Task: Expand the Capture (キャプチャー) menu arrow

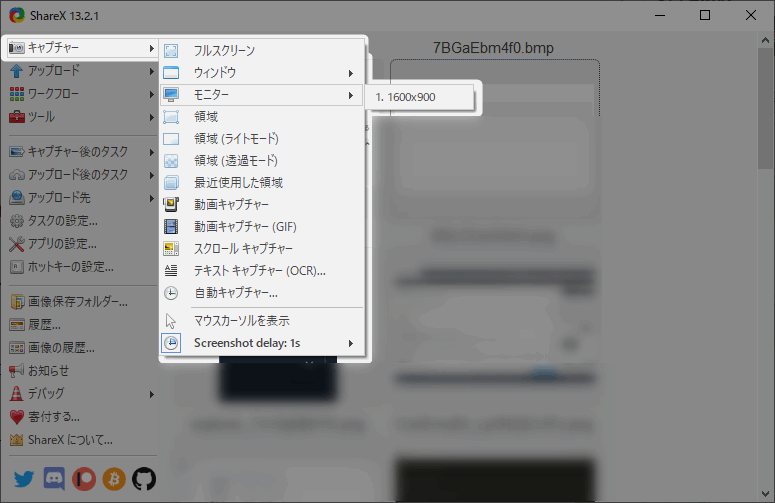Action: (x=151, y=48)
